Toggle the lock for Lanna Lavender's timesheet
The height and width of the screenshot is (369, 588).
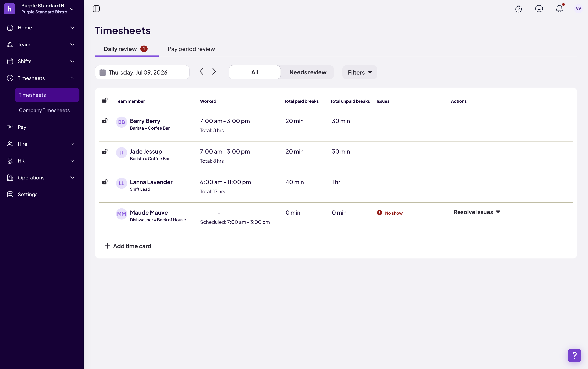coord(105,182)
